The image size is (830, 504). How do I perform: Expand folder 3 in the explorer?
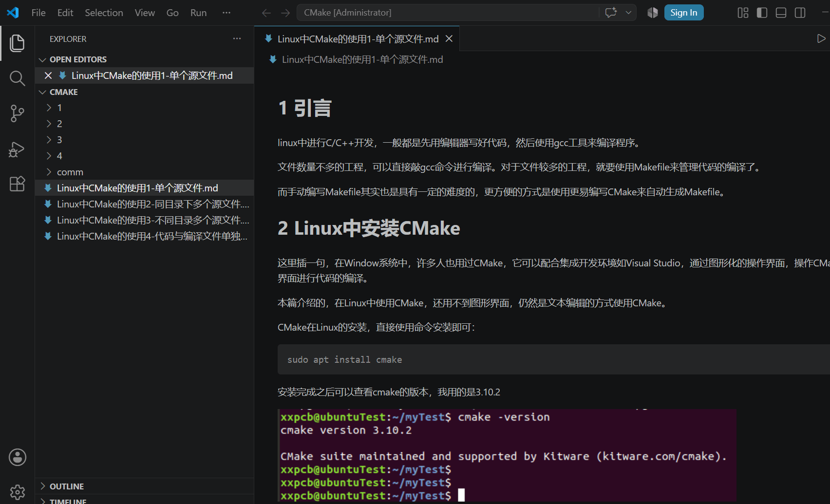(49, 140)
